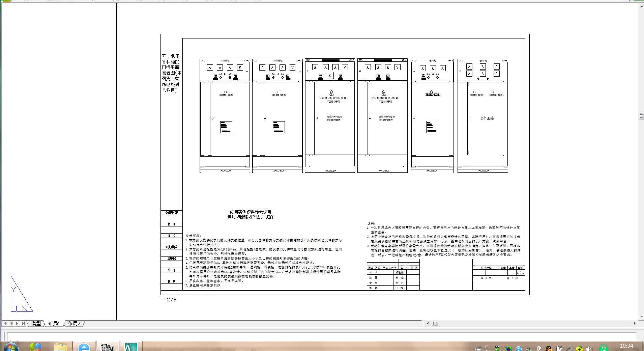The width and height of the screenshot is (644, 351).
Task: Click the network signal tray icon
Action: [x=569, y=349]
